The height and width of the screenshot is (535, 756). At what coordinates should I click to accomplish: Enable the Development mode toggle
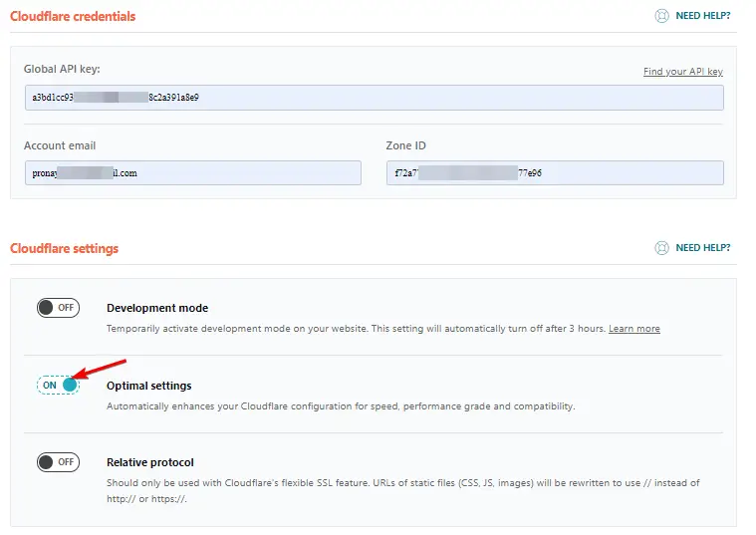click(58, 308)
